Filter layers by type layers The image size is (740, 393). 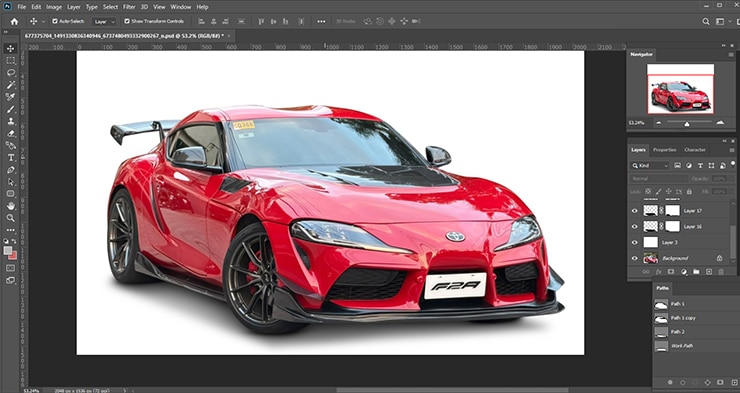point(700,166)
